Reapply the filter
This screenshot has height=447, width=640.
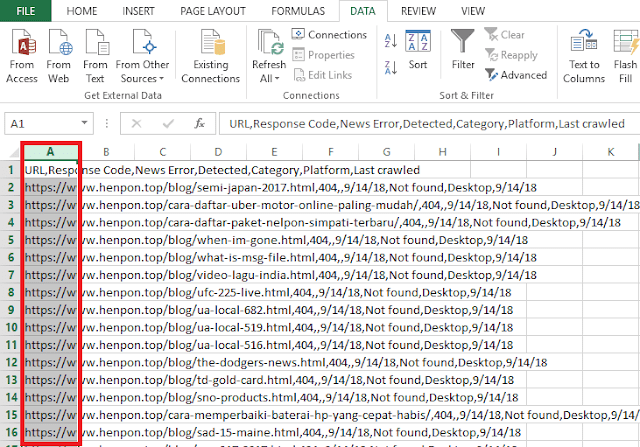(x=511, y=55)
